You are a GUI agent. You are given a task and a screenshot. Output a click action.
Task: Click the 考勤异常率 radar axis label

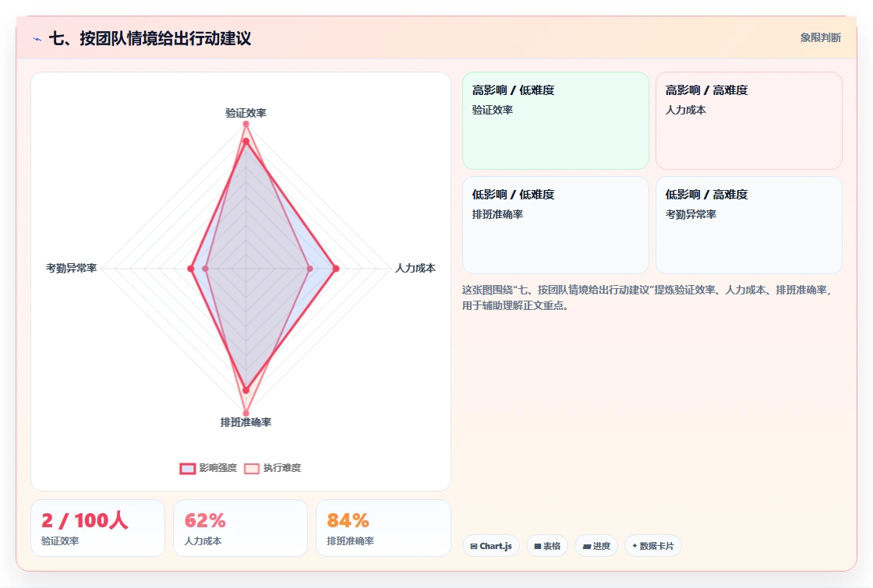coord(71,268)
